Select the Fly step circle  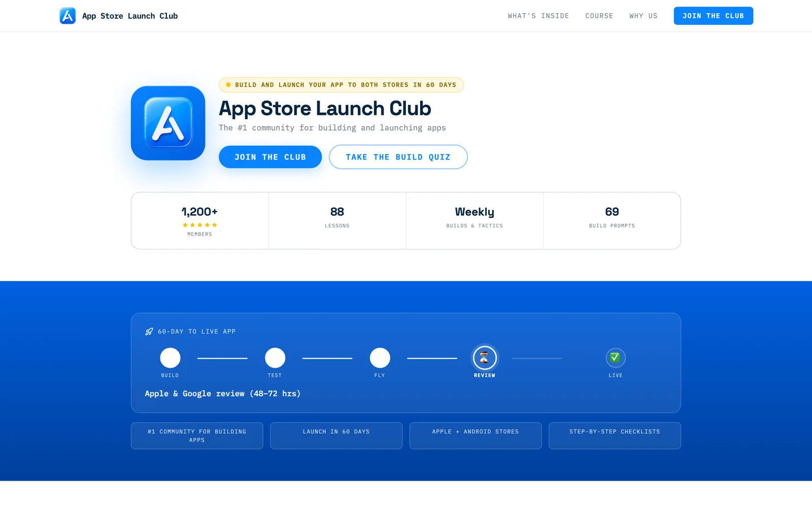(x=380, y=358)
